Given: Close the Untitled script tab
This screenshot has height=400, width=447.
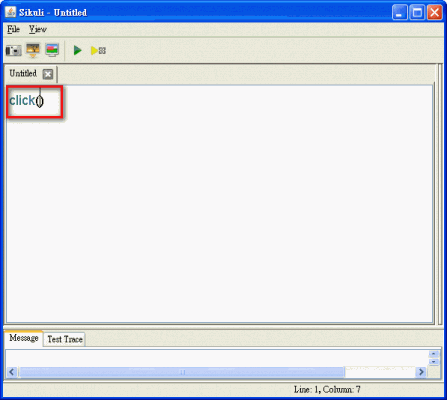Looking at the screenshot, I should click(x=48, y=74).
